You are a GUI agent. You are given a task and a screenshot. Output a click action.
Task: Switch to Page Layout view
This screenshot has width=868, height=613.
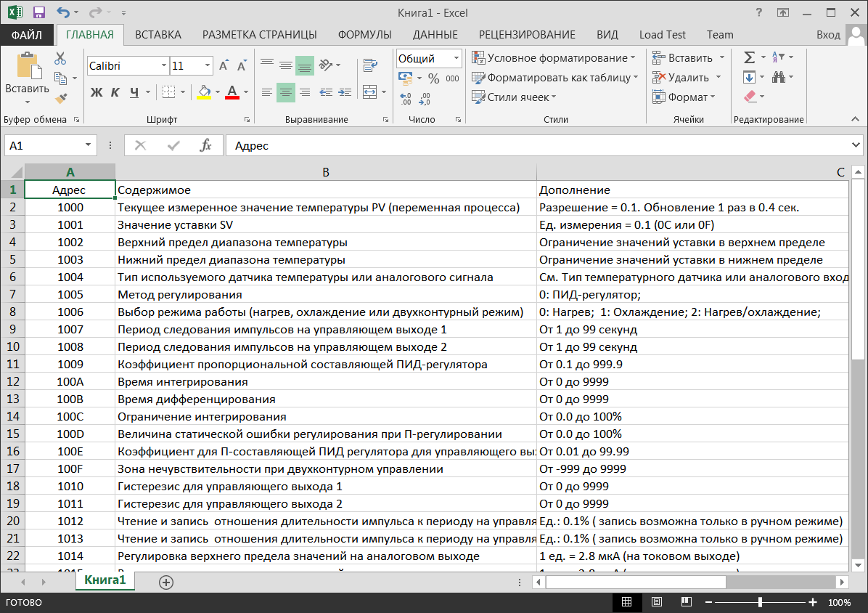coord(657,602)
